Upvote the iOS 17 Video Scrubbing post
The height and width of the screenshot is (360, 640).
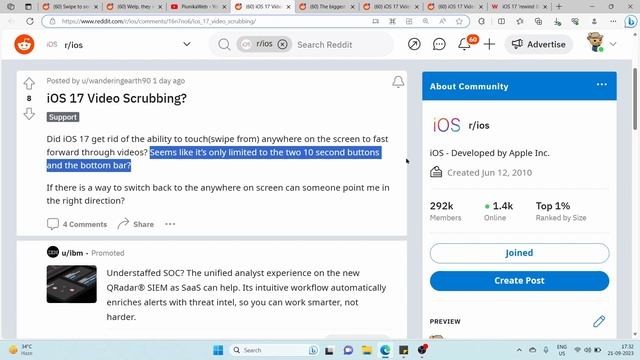point(29,83)
